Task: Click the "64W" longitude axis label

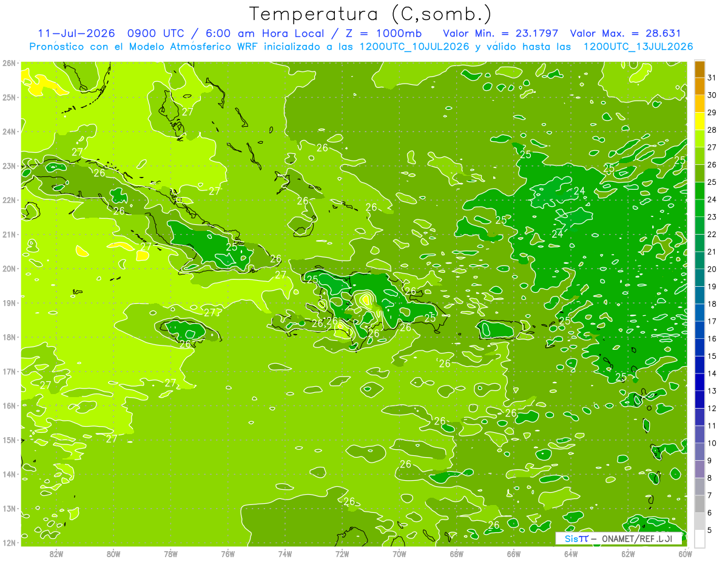Action: (x=571, y=554)
